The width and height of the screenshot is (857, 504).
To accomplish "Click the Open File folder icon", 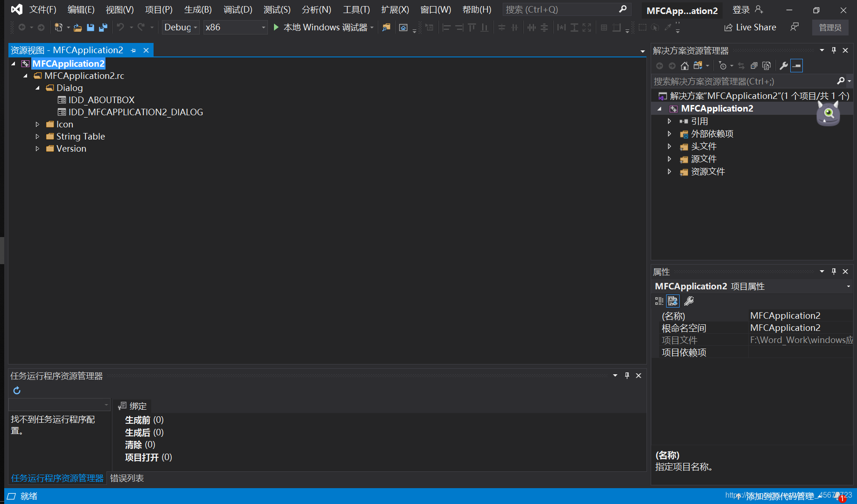I will click(x=77, y=28).
